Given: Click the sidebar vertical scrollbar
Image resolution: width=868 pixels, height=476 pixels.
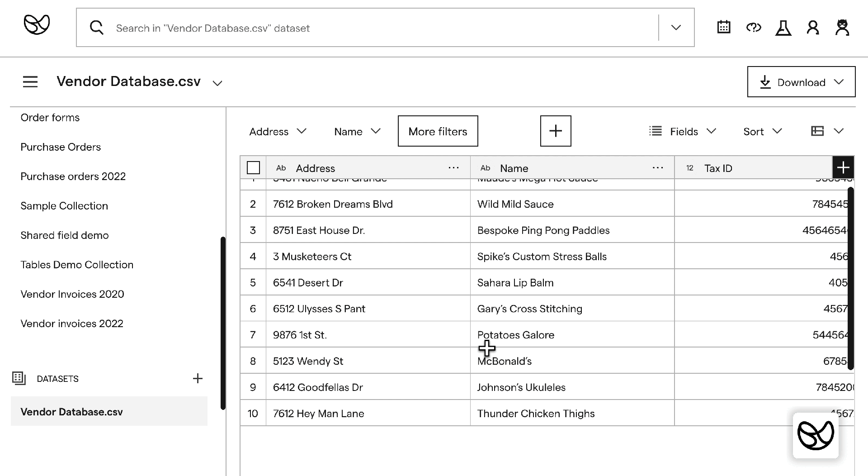Looking at the screenshot, I should (223, 323).
